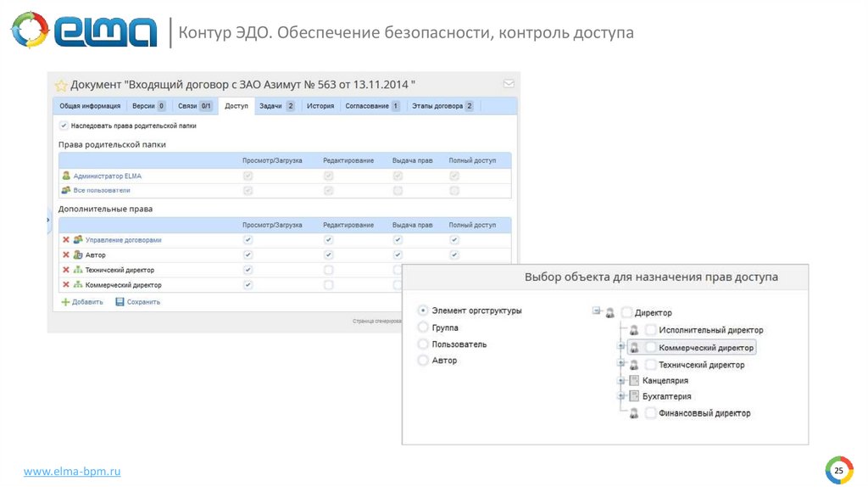Collapse the Директор tree node
Image resolution: width=868 pixels, height=487 pixels.
click(x=597, y=311)
